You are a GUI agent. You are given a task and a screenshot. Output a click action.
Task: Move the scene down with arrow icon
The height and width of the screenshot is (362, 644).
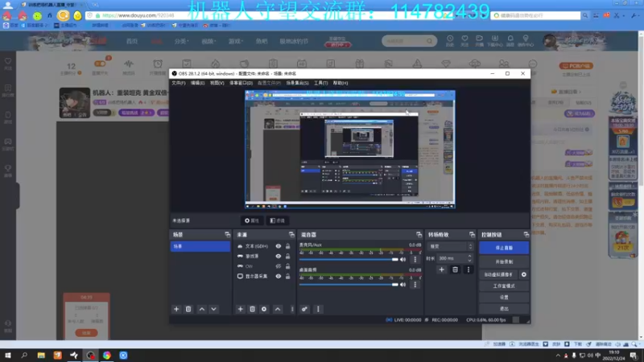(x=213, y=309)
